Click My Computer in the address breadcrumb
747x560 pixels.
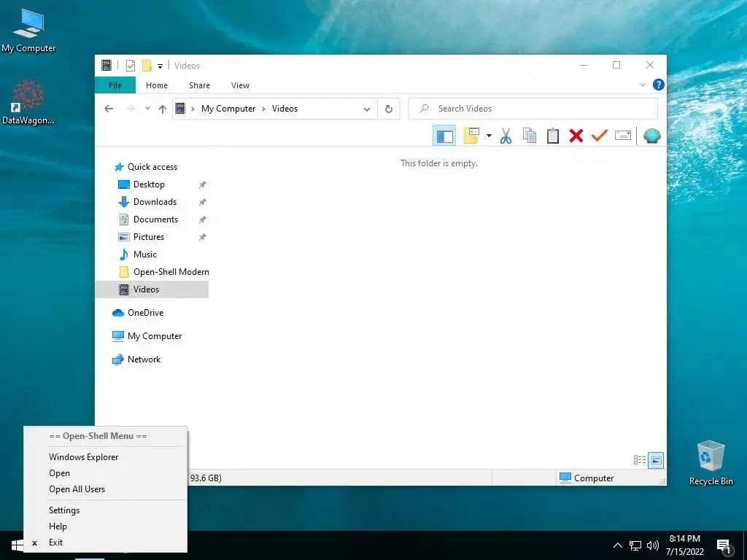[228, 109]
